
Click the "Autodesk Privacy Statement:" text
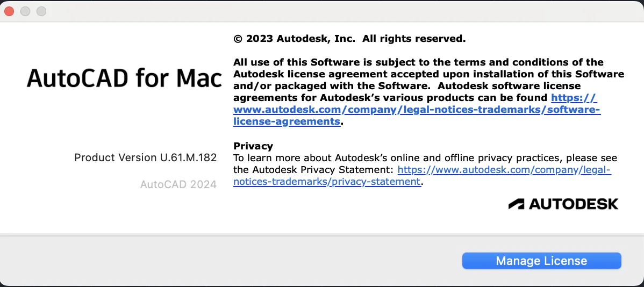point(324,170)
